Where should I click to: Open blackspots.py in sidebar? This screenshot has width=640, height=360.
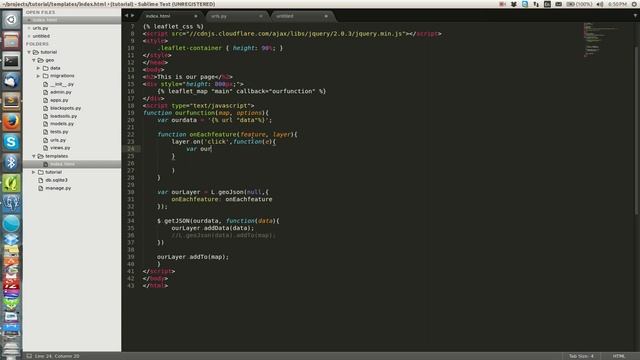(65, 108)
